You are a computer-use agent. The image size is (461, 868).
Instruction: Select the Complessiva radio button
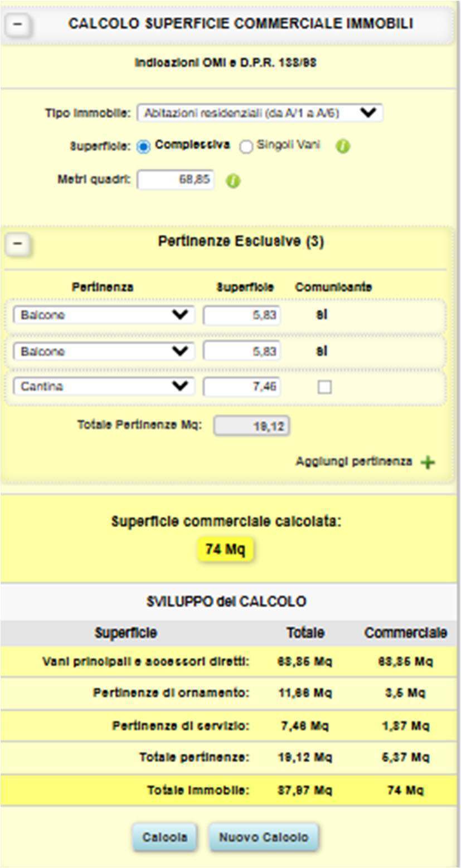tap(143, 147)
